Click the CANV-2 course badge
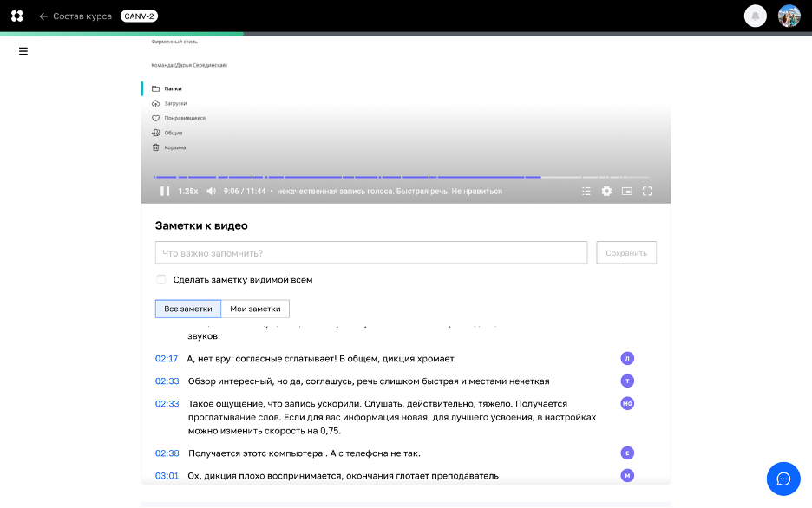 140,16
